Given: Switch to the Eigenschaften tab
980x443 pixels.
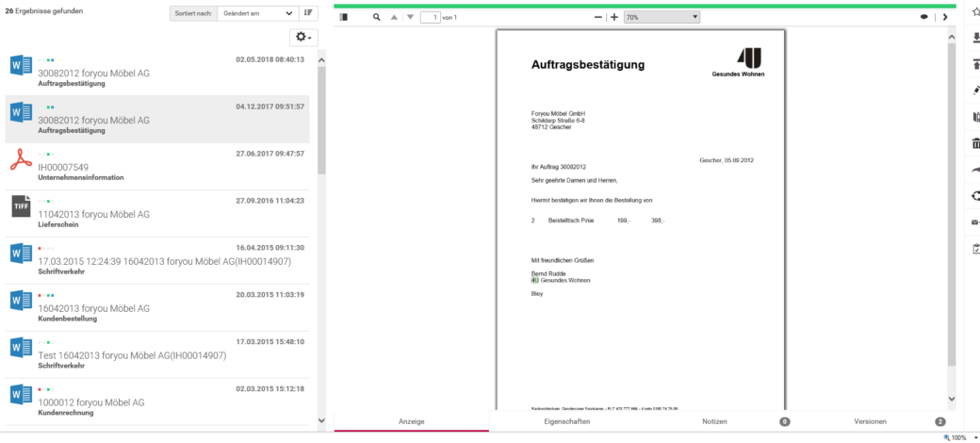Looking at the screenshot, I should 567,421.
